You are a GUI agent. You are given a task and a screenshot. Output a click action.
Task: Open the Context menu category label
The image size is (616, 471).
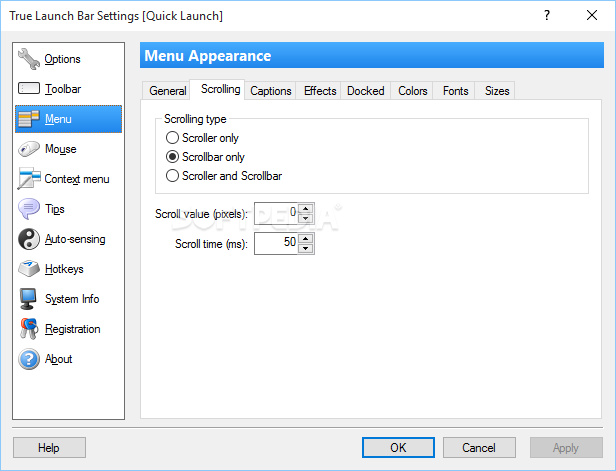pyautogui.click(x=77, y=179)
